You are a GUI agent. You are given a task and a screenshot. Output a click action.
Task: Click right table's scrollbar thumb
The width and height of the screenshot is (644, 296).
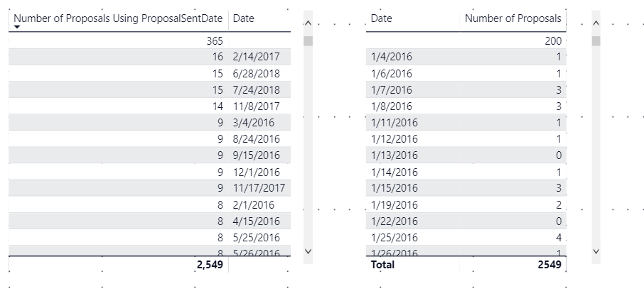(596, 41)
